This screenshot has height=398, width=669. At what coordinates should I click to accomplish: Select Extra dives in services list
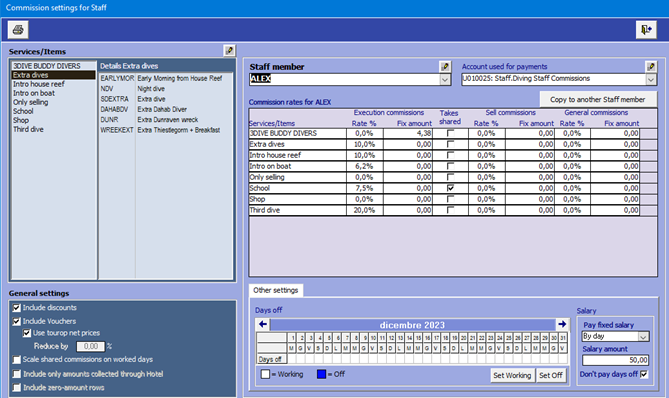point(53,75)
